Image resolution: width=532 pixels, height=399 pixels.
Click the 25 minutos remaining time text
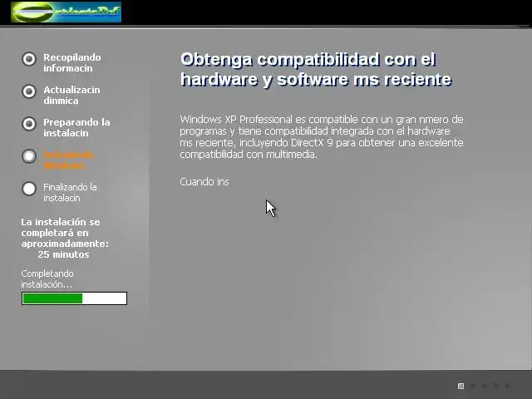[63, 254]
